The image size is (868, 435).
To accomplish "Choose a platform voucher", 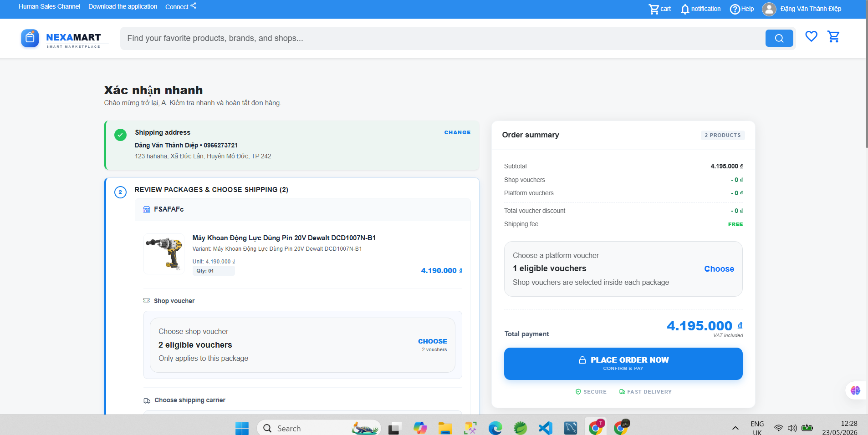I will (719, 269).
